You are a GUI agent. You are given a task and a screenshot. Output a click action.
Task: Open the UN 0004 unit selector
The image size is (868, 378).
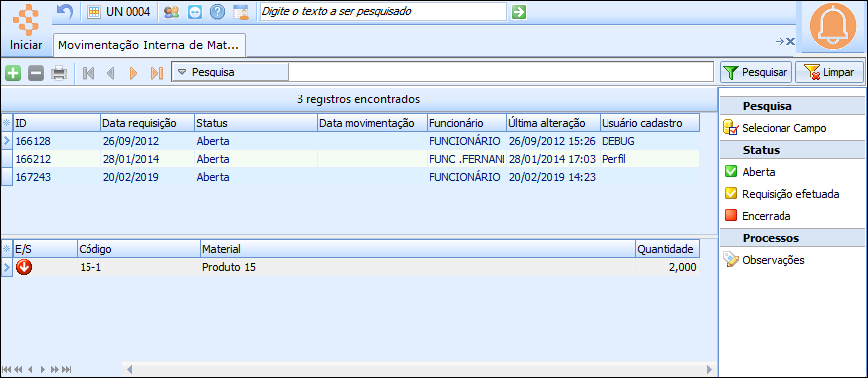[119, 12]
